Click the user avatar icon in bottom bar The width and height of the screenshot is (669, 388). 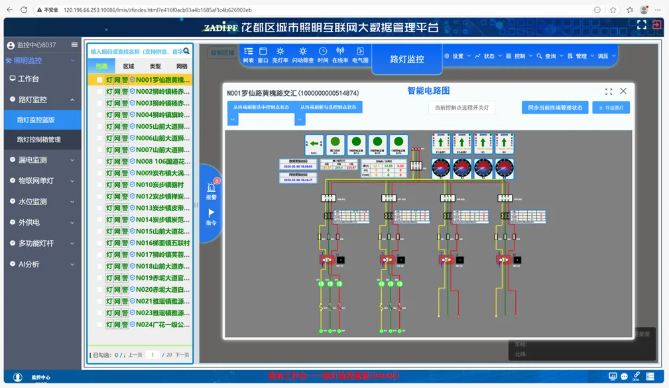[17, 377]
